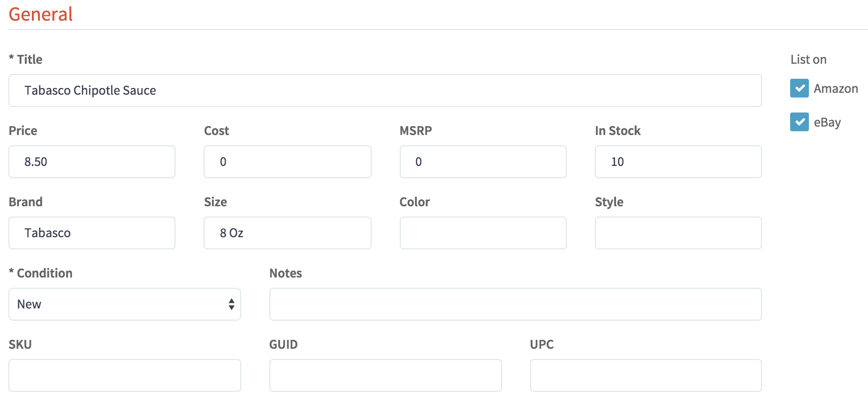Screen dimensions: 868x405
Task: Focus the empty Color field
Action: point(483,233)
